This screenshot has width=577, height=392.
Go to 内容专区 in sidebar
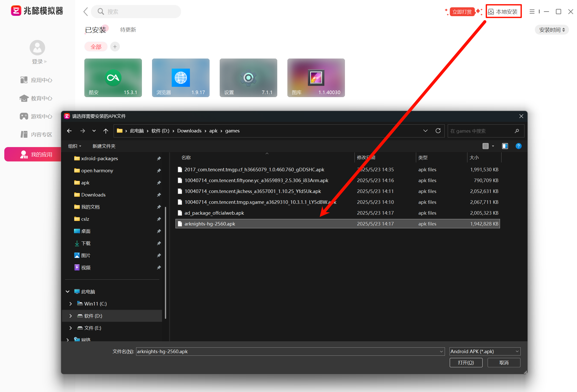pos(36,135)
